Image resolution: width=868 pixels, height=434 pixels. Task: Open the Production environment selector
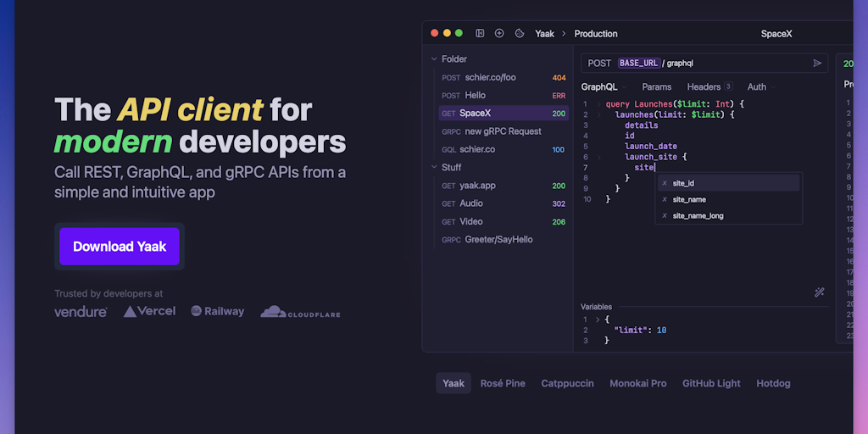coord(596,34)
